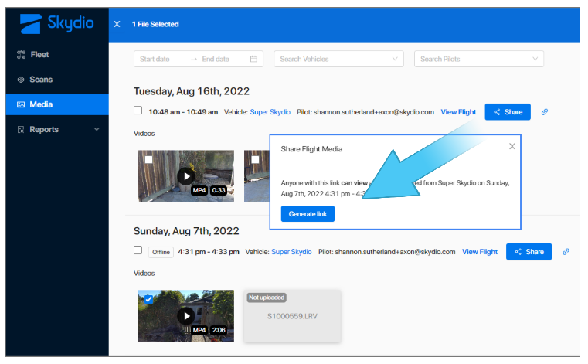The image size is (588, 364).
Task: Click the Generate link button
Action: pyautogui.click(x=308, y=214)
